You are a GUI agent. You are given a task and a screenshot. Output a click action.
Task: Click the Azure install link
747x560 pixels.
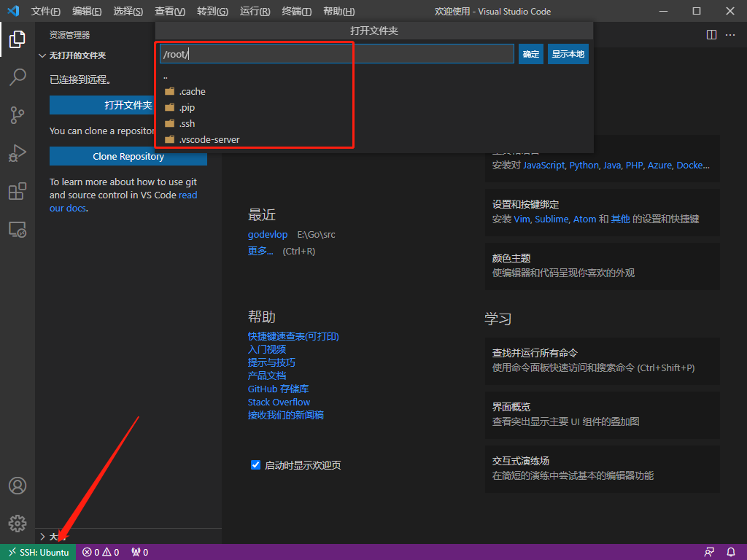pos(659,166)
